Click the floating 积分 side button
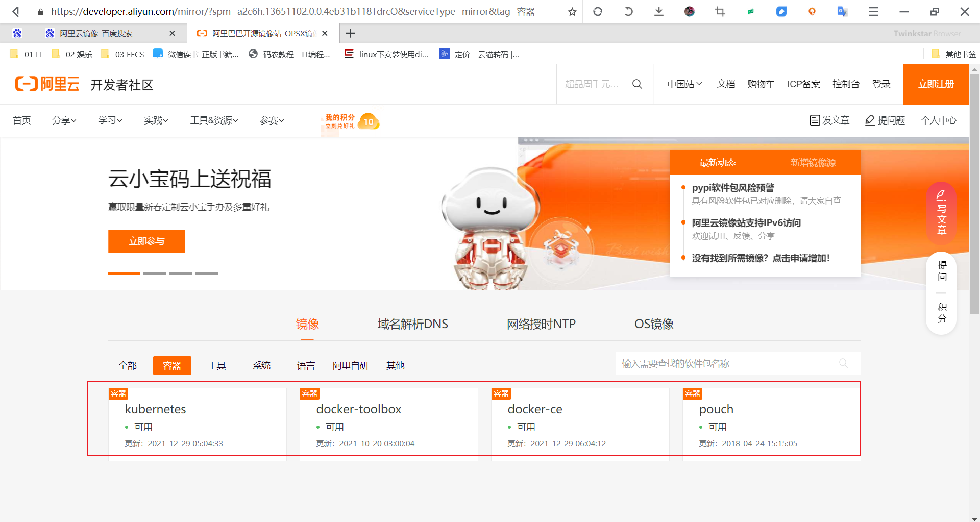Screen dimensions: 980x522 click(x=942, y=313)
